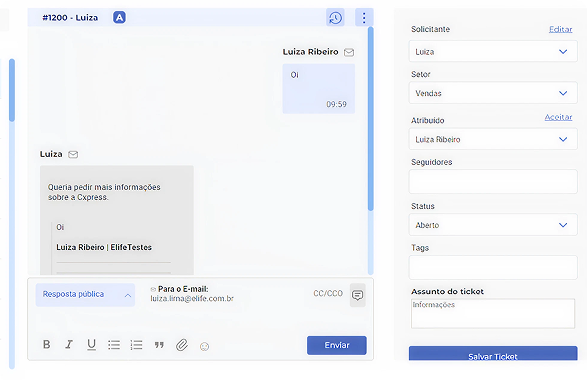Insert a block quote
The width and height of the screenshot is (587, 386).
[159, 345]
